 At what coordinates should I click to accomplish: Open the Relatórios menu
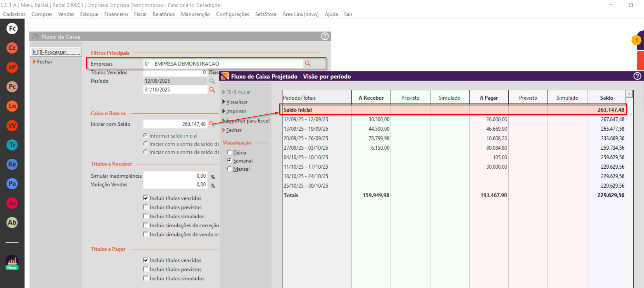(164, 14)
